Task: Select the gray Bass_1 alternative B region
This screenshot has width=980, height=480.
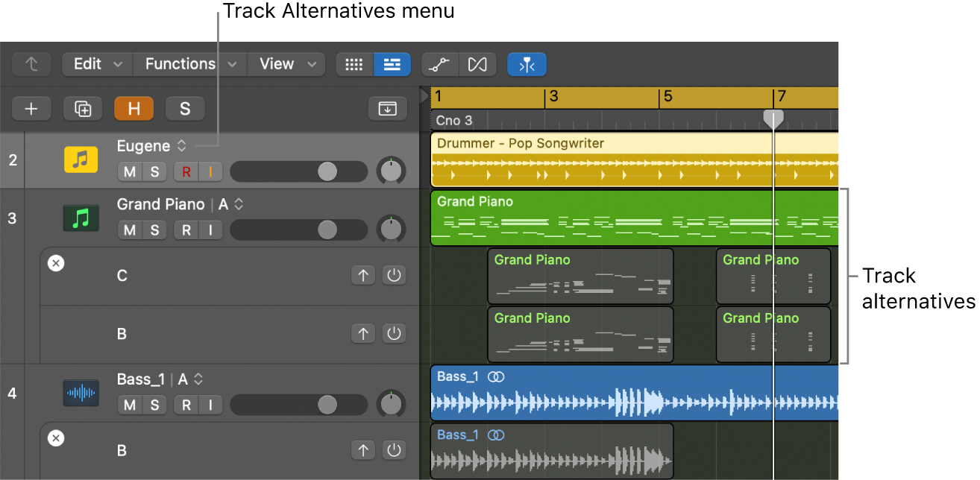Action: click(x=552, y=451)
